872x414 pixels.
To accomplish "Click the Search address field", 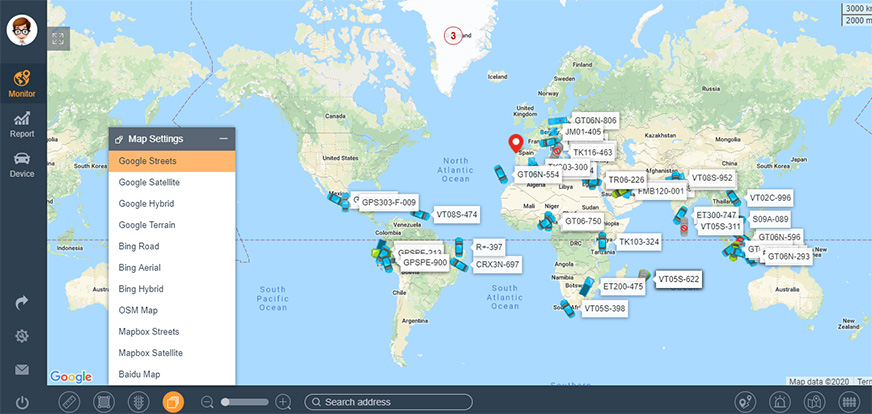I will [x=388, y=402].
